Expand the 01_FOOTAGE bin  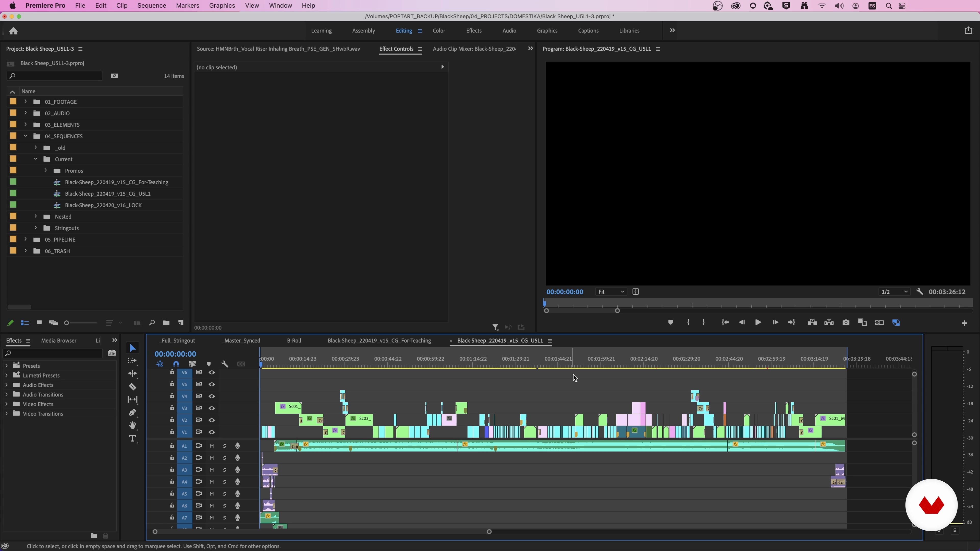coord(26,102)
